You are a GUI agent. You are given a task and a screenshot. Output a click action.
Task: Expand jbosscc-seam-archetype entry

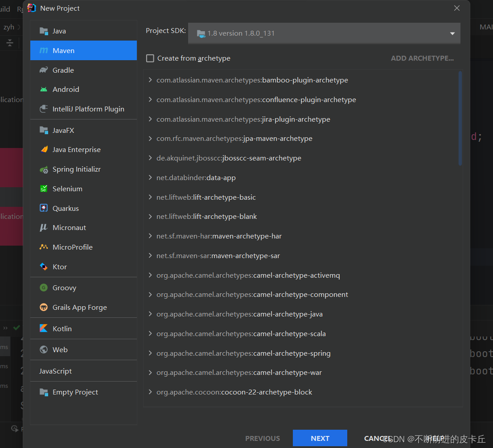tap(150, 158)
